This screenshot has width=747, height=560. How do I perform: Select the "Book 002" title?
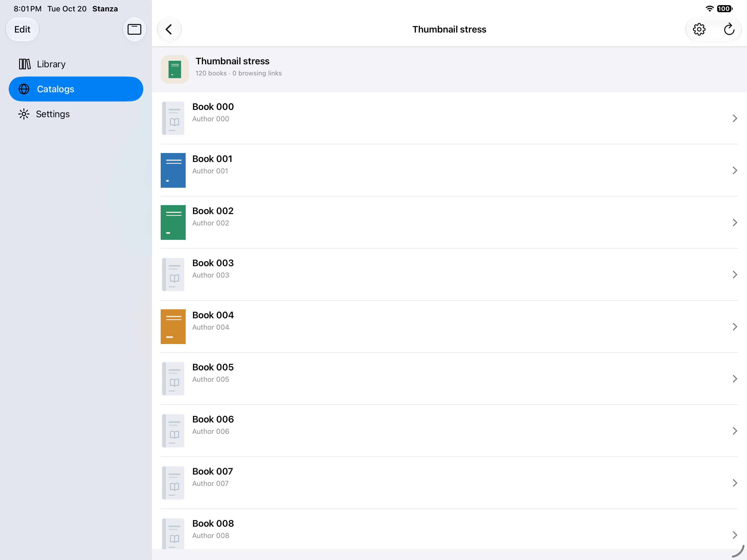213,211
